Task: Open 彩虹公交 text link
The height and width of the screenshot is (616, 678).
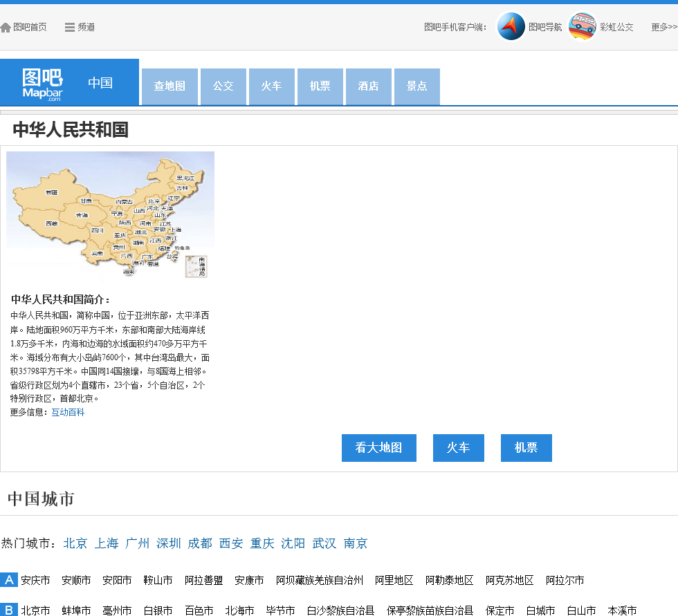Action: (x=616, y=27)
